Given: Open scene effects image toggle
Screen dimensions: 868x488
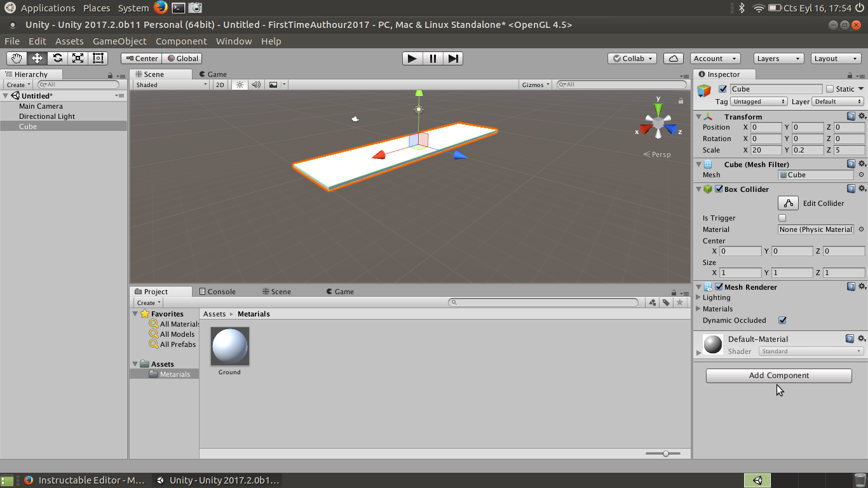Looking at the screenshot, I should pos(273,85).
